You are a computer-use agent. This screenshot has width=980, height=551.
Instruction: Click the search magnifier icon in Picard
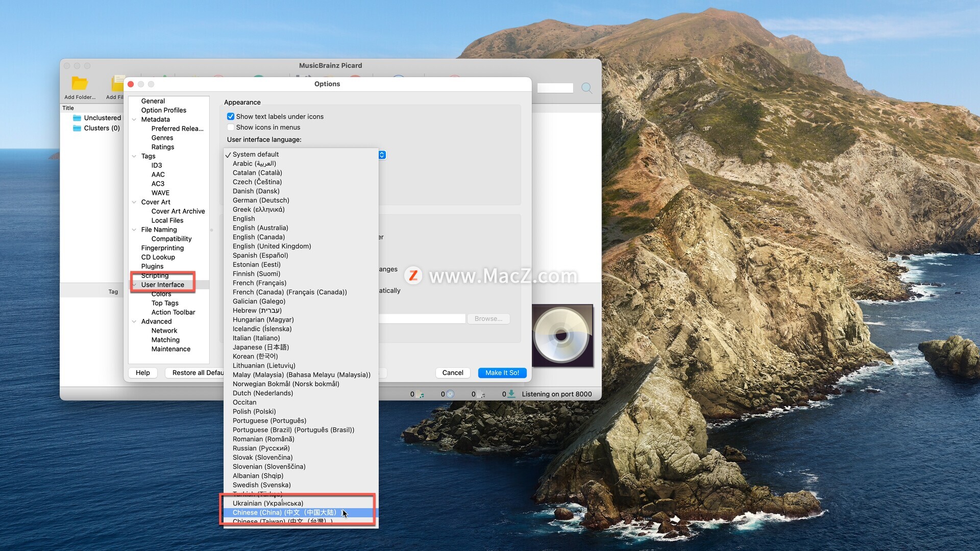tap(587, 88)
